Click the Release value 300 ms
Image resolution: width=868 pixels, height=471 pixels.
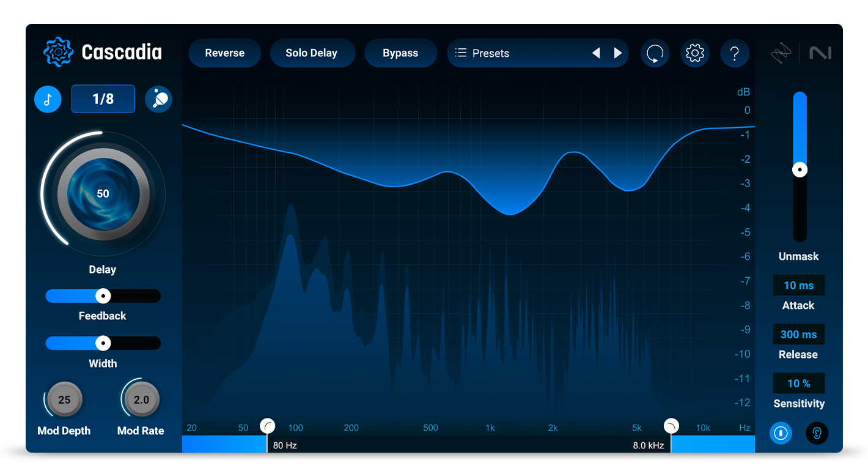[x=799, y=335]
